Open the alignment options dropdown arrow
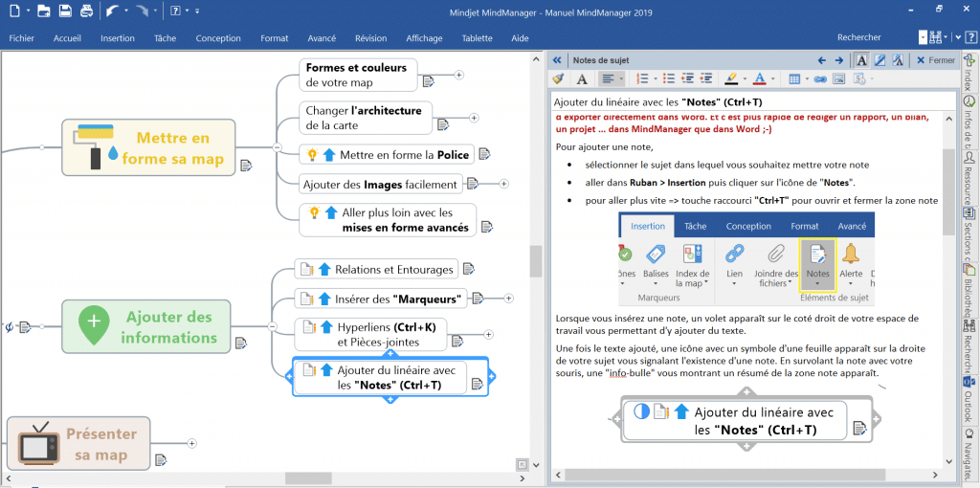Screen dimensions: 980x488 pos(620,78)
